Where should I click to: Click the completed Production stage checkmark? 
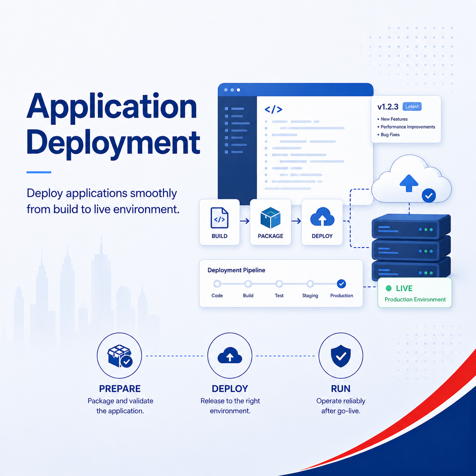(x=341, y=284)
